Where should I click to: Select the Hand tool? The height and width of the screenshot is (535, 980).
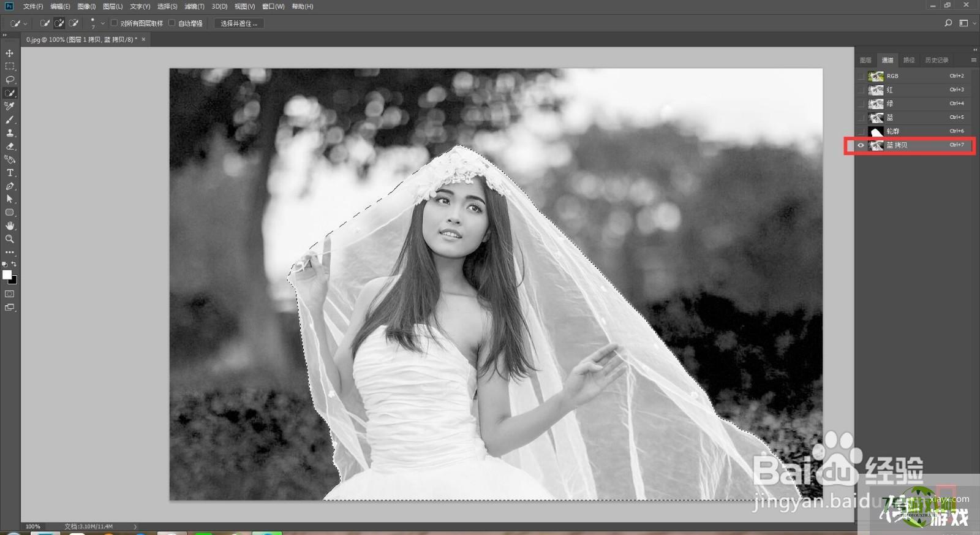click(9, 226)
